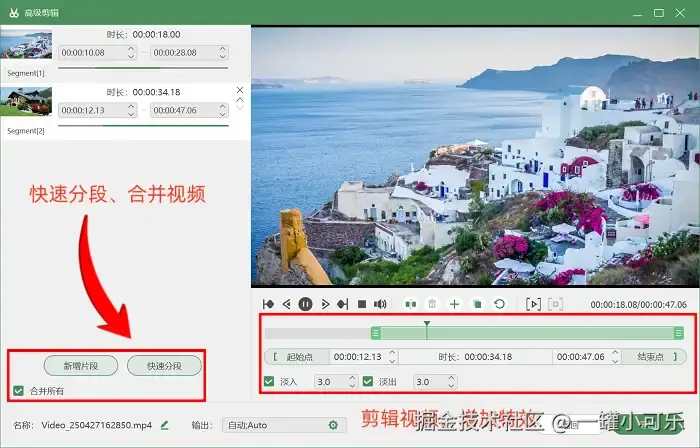Click the left green trim handle
Viewport: 700px width, 448px height.
[375, 333]
